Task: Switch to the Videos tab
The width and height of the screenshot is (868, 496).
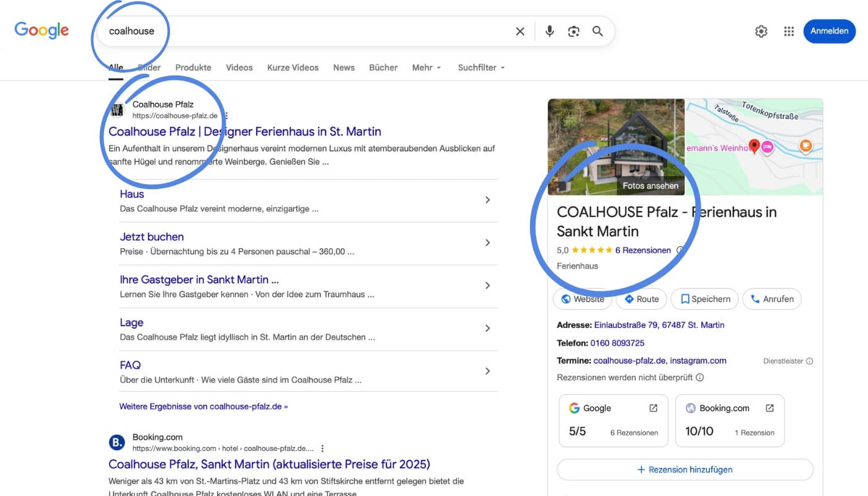Action: pyautogui.click(x=239, y=68)
